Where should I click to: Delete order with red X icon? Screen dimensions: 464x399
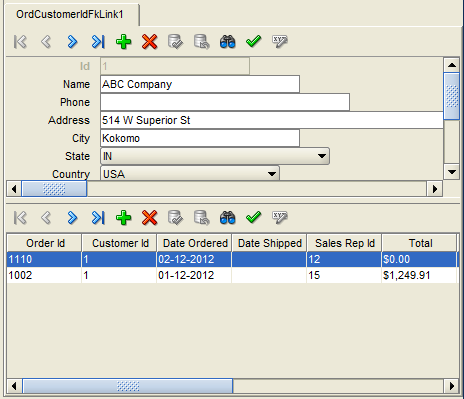click(149, 218)
